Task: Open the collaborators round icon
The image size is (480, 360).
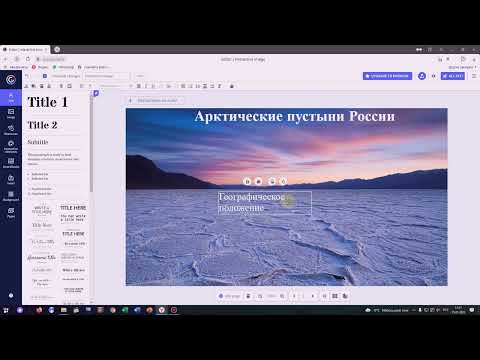Action: (x=422, y=76)
